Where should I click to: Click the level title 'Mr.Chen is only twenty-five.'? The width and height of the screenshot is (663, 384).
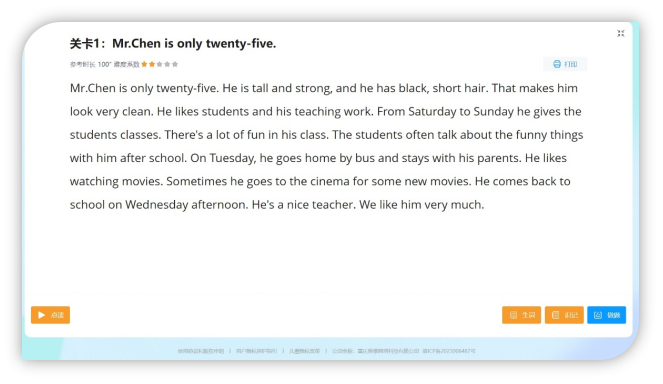coord(194,44)
